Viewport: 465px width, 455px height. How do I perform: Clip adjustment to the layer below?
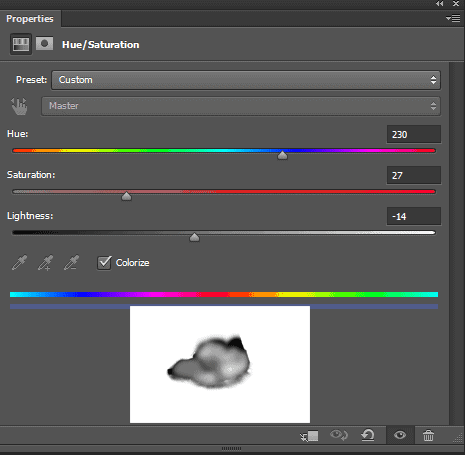tap(309, 436)
